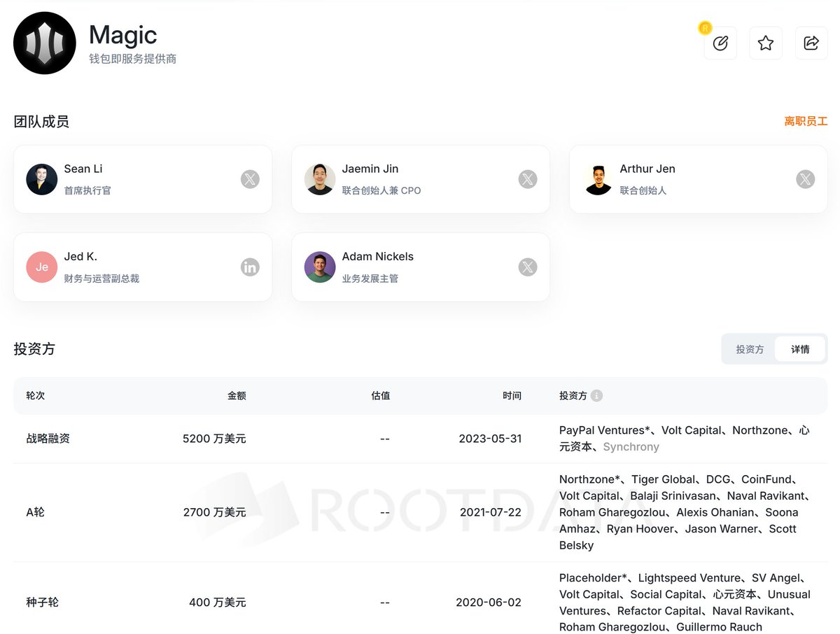Viewport: 840px width, 634px height.
Task: Click the date 2021-07-22
Action: click(491, 512)
